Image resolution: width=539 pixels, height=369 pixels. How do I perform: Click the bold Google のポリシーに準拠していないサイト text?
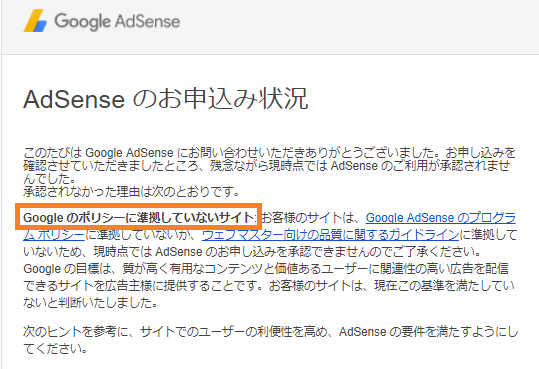(138, 218)
